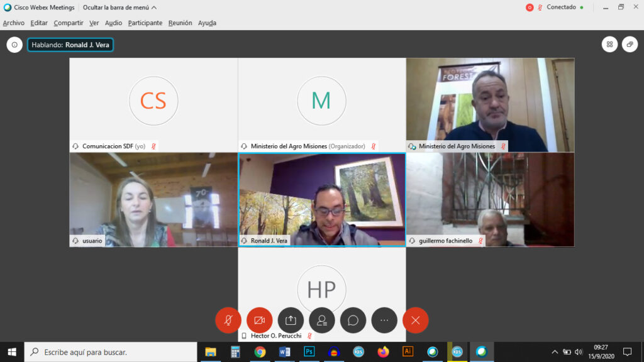This screenshot has height=362, width=644.
Task: Click the meeting info icon
Action: [x=14, y=45]
